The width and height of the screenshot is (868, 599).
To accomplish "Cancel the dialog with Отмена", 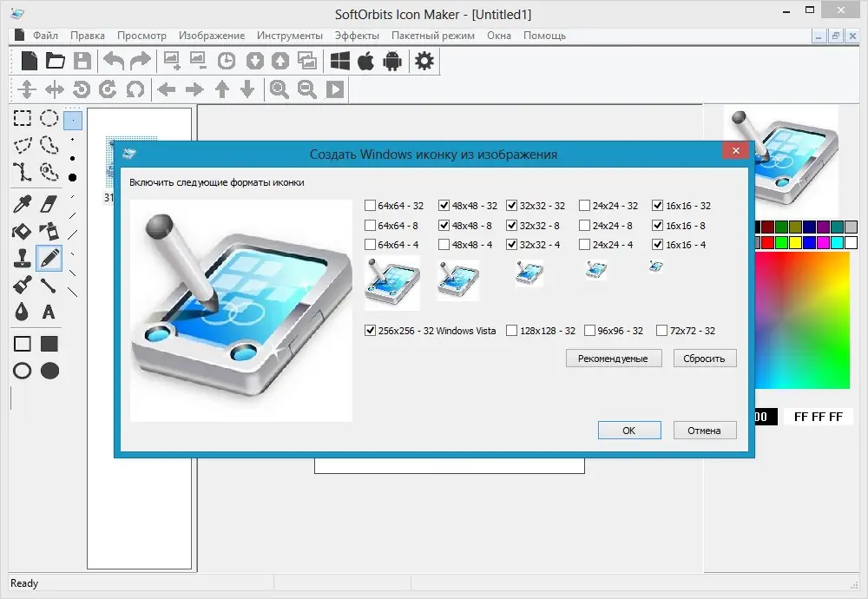I will [705, 430].
